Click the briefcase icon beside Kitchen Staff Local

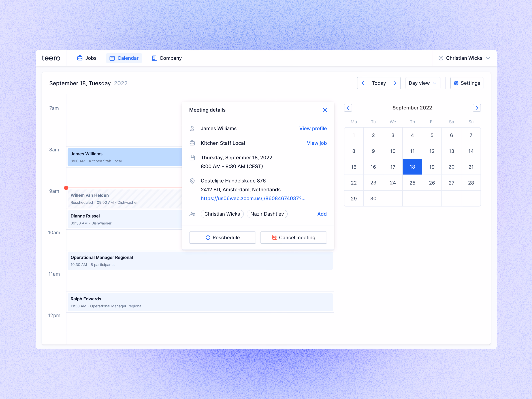pos(192,143)
